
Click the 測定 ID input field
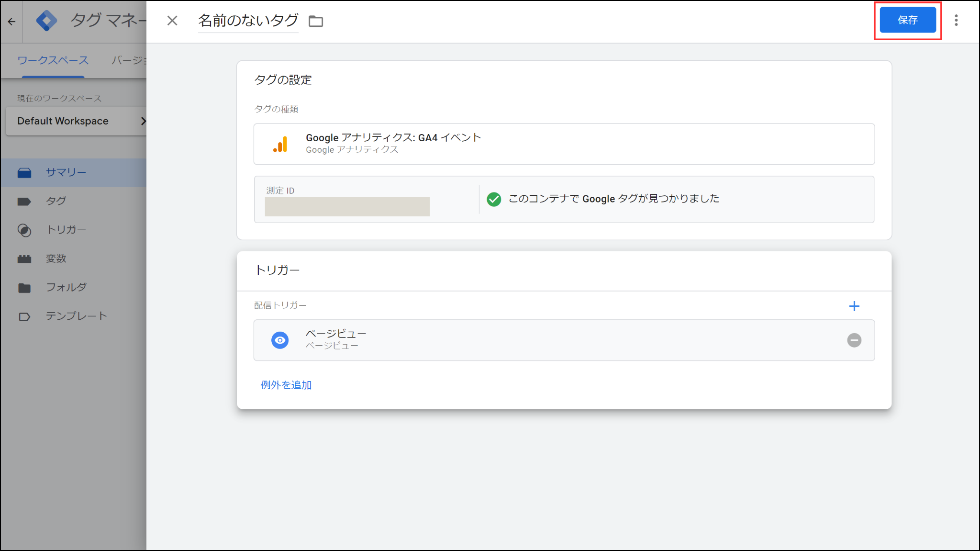(347, 206)
